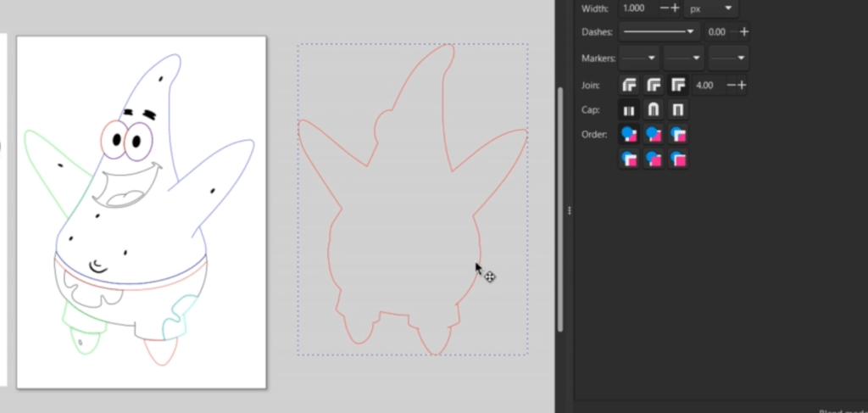
Task: Select the miter join button
Action: [678, 85]
